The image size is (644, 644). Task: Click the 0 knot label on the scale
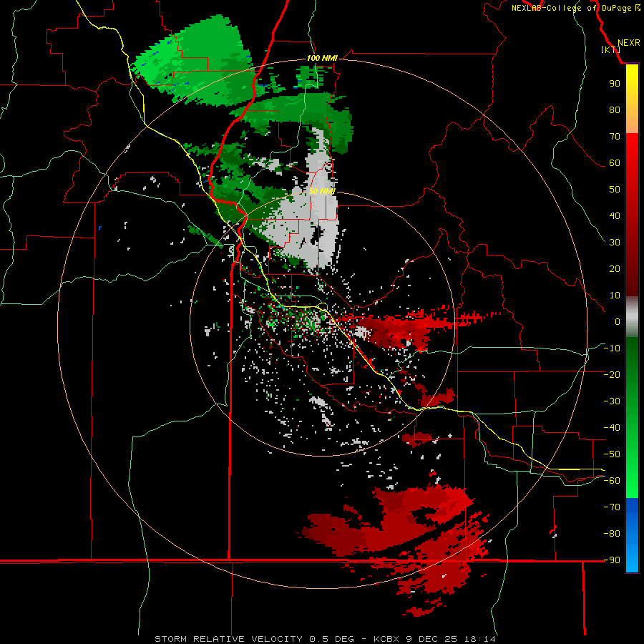[618, 321]
